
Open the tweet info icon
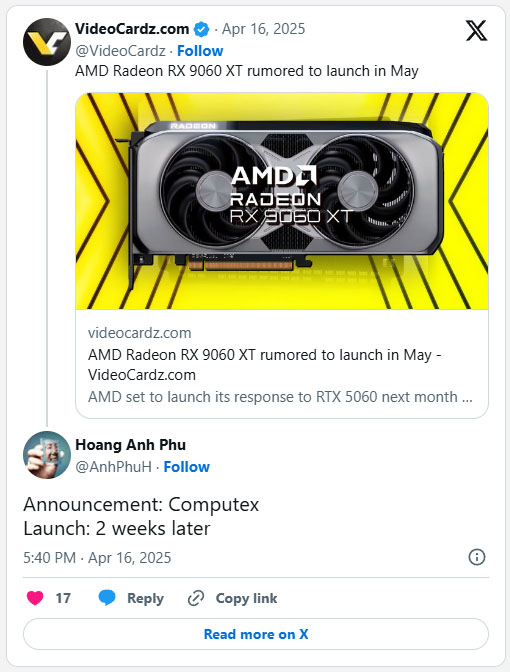point(477,557)
